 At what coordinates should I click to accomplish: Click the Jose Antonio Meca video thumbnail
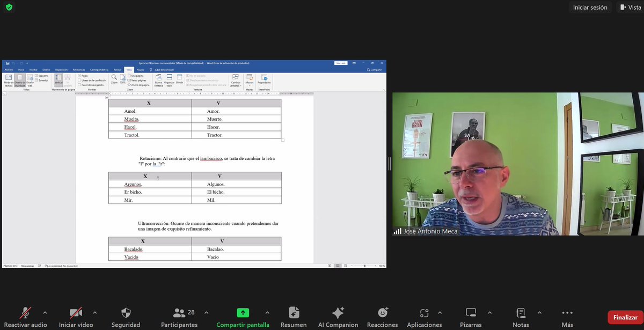pyautogui.click(x=518, y=164)
